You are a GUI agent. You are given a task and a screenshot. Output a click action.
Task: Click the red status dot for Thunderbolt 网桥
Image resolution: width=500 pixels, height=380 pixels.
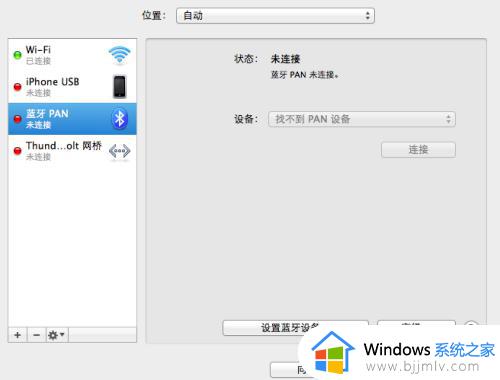tap(17, 151)
